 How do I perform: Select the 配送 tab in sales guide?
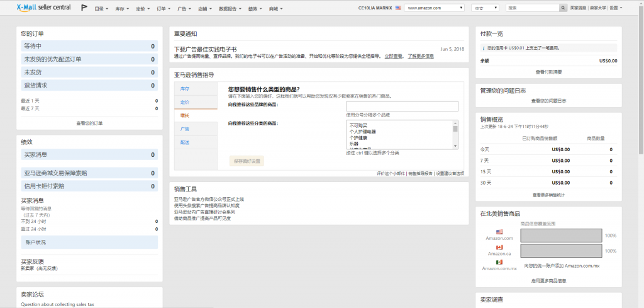(x=196, y=142)
